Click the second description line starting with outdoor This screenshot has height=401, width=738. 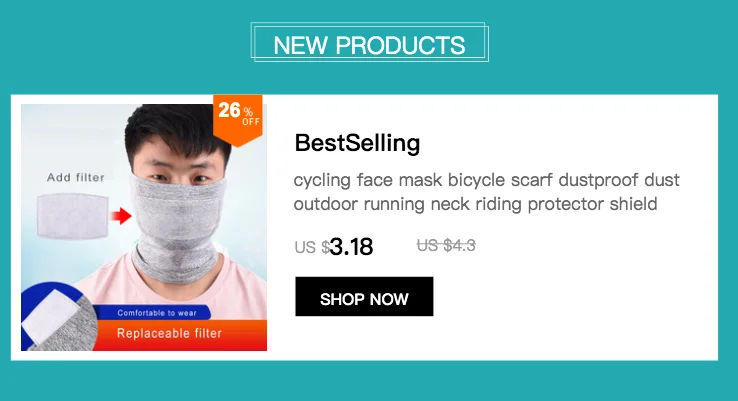(x=475, y=204)
